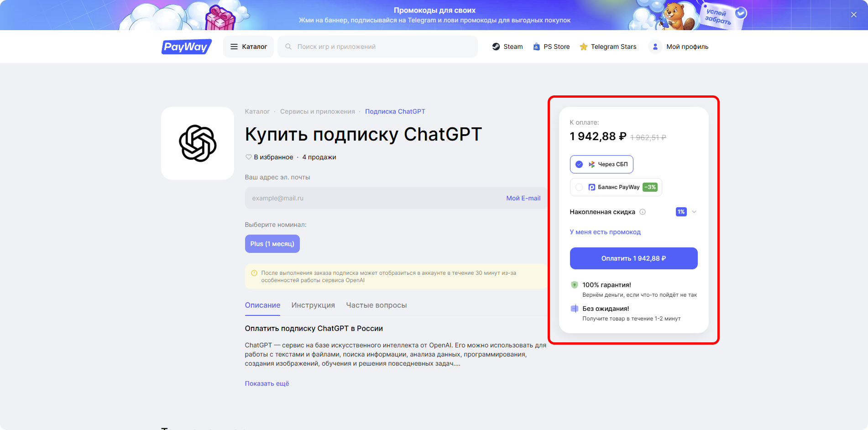Close the promo banner
The height and width of the screenshot is (430, 868).
click(x=853, y=15)
